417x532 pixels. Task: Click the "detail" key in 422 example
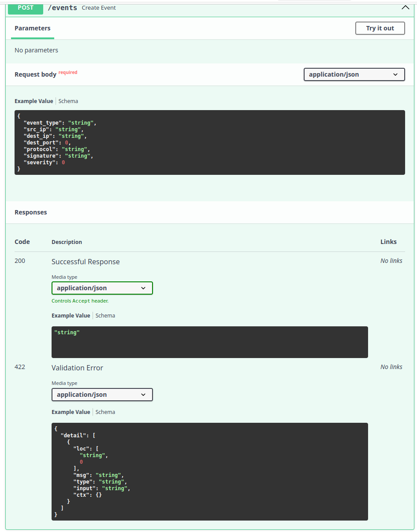pos(73,436)
